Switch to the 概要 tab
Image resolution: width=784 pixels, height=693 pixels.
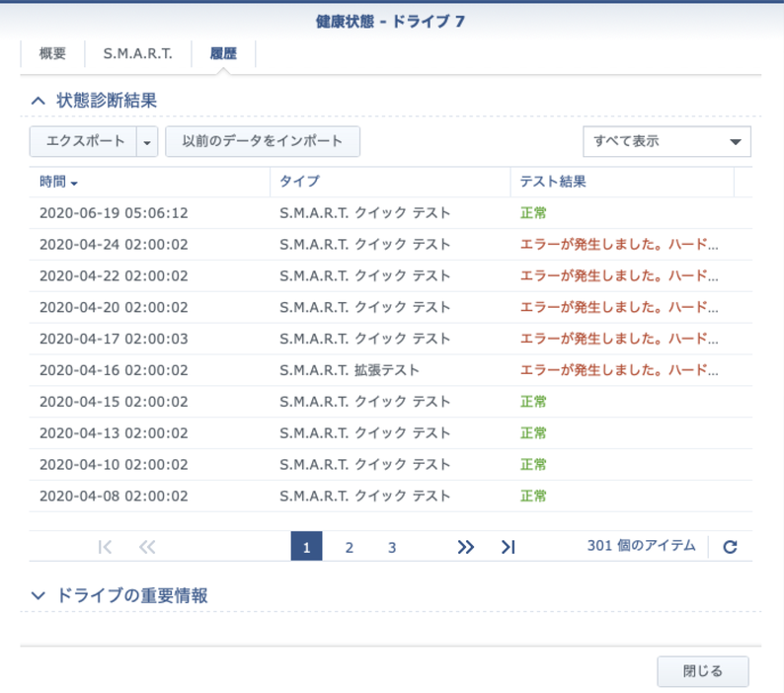click(x=52, y=54)
